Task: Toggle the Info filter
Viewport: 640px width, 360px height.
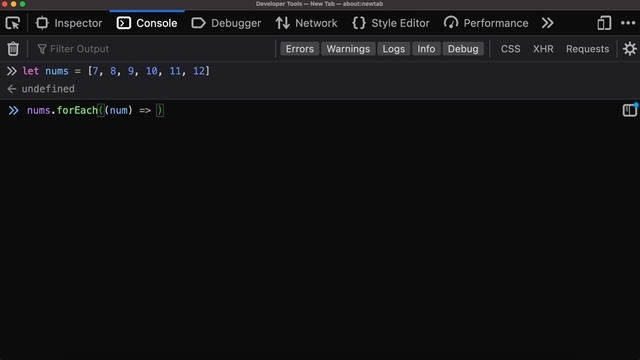Action: [426, 49]
